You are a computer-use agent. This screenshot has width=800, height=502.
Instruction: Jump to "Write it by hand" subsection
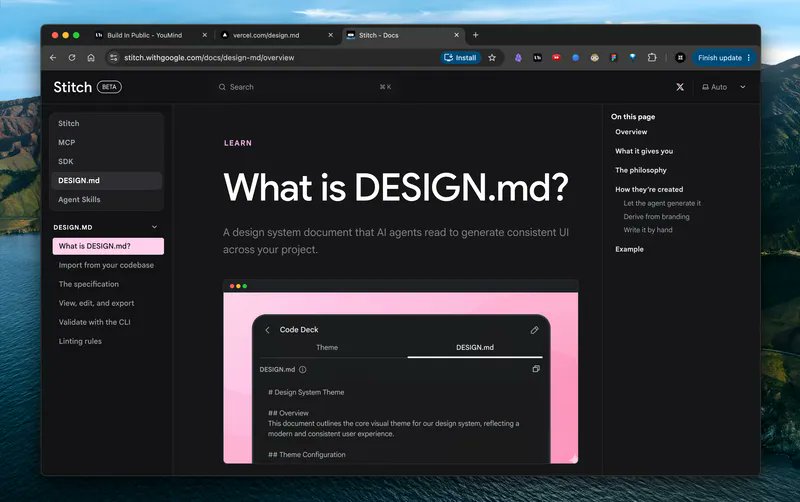click(648, 230)
